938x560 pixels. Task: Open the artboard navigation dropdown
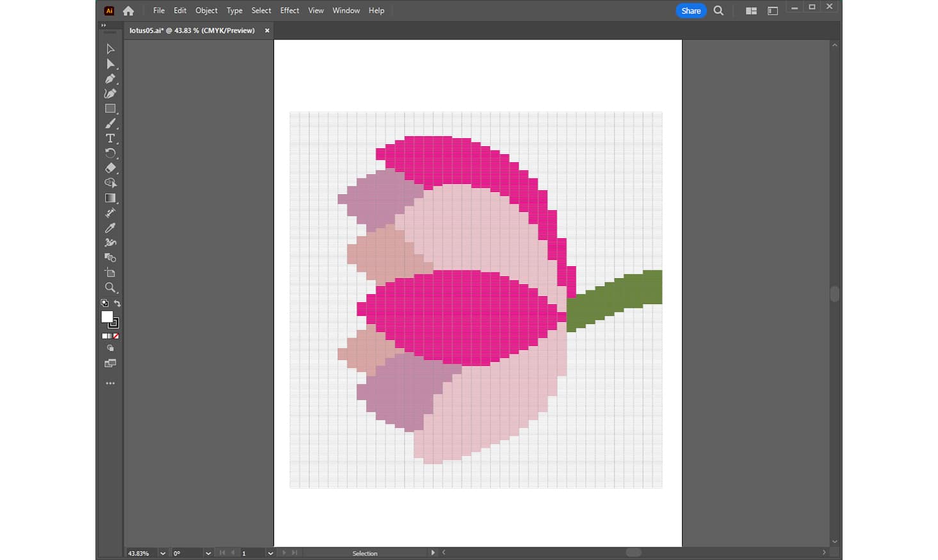pos(270,553)
